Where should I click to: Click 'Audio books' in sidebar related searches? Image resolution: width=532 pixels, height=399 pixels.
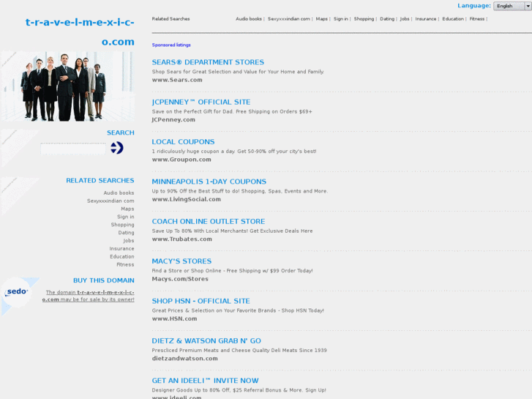(x=119, y=193)
